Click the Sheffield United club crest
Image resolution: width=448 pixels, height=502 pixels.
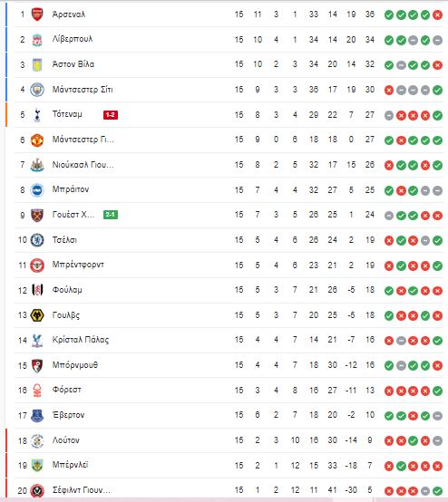pos(37,490)
